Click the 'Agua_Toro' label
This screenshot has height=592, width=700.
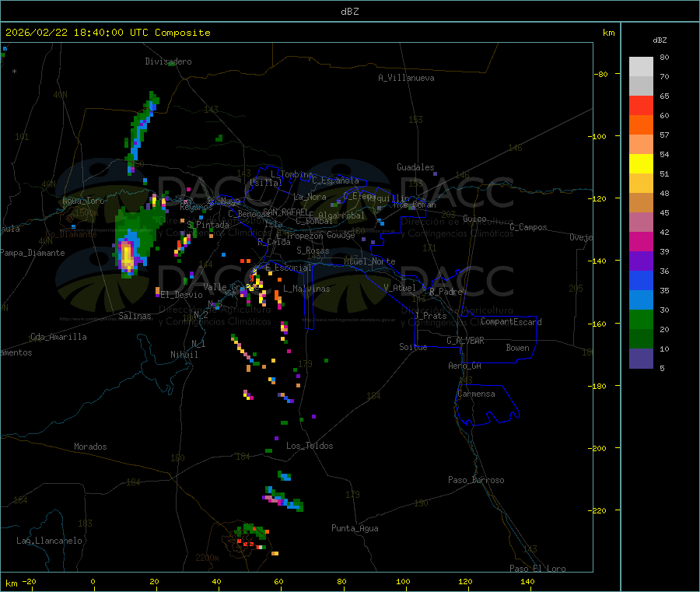[83, 201]
